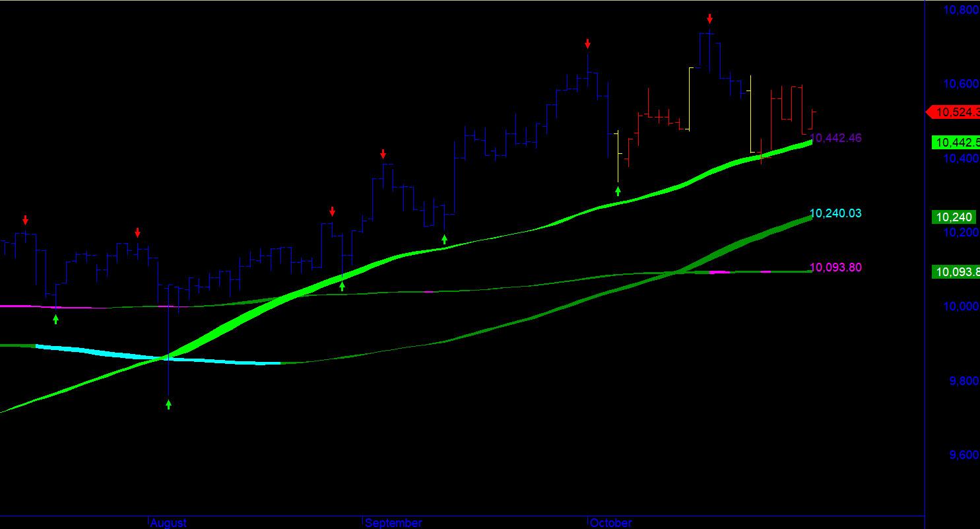Click the 10,093.8 axis price tag
The image size is (980, 529).
coord(956,271)
